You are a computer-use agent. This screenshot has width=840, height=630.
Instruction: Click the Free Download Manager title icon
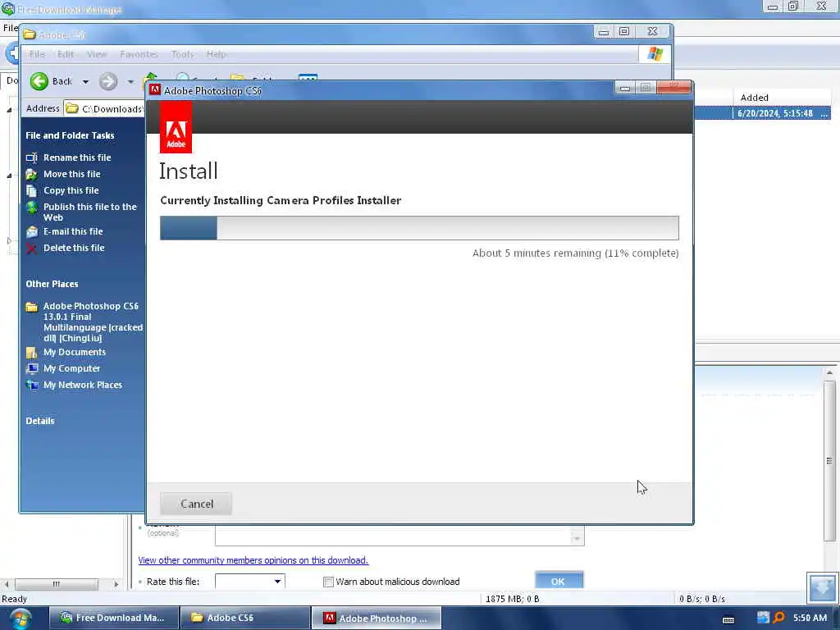point(8,9)
